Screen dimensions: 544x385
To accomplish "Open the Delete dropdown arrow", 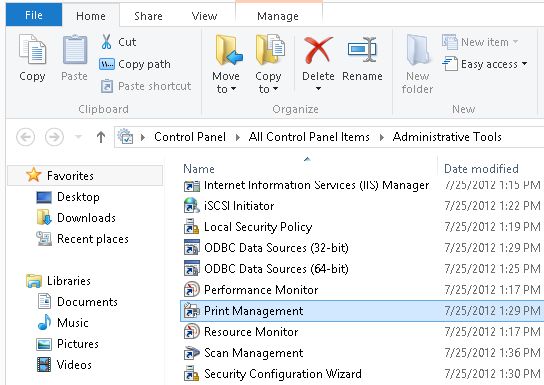I will coord(318,89).
